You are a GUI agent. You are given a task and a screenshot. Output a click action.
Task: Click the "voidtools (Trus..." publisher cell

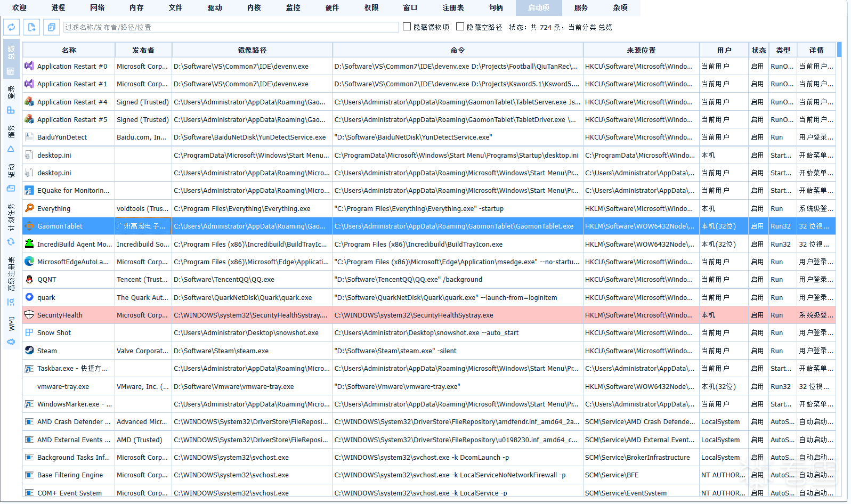[143, 208]
